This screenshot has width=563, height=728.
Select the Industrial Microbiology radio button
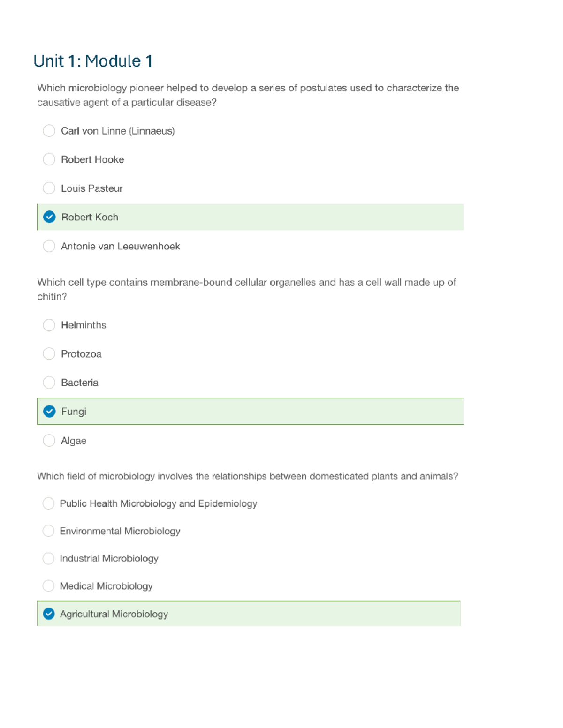[48, 558]
